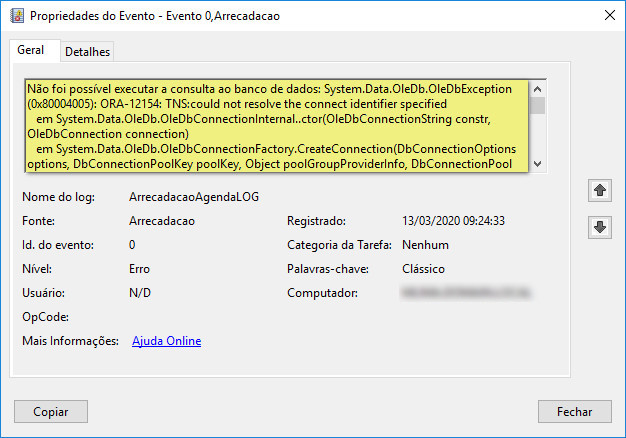Screen dimensions: 626x438
Task: Click the Usuário value N/D
Action: (x=140, y=293)
